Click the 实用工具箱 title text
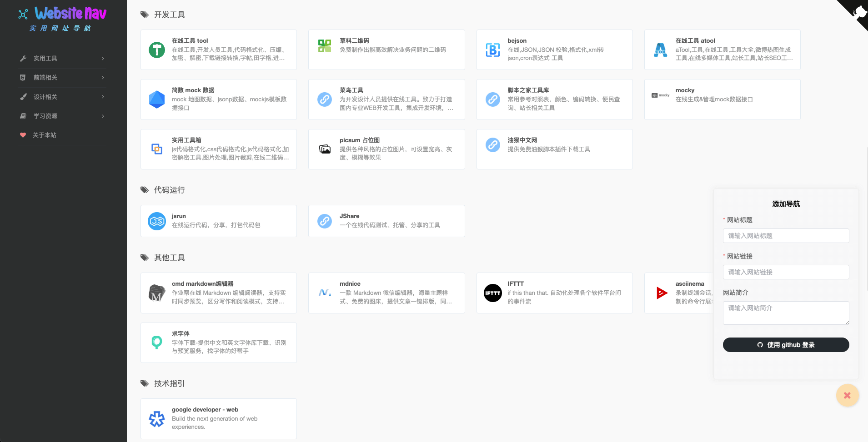The image size is (868, 442). [186, 140]
